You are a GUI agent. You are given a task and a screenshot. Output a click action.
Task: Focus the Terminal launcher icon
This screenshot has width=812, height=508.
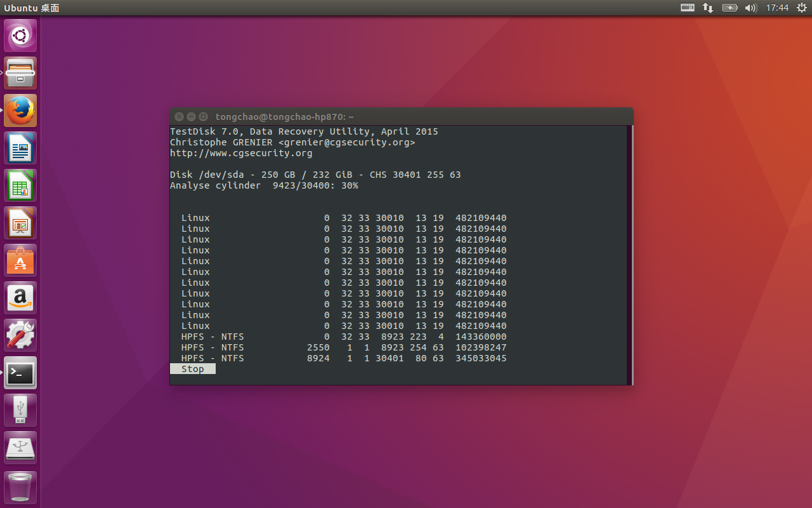point(20,373)
